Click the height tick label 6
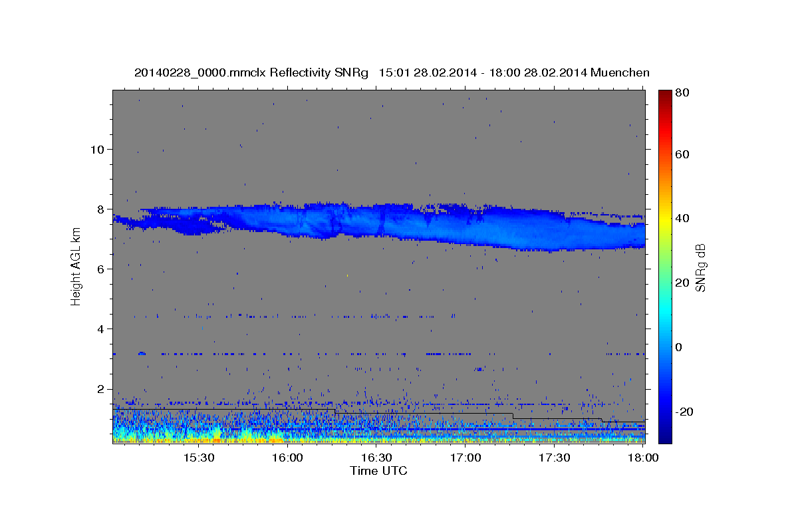Image resolution: width=798 pixels, height=532 pixels. 102,269
